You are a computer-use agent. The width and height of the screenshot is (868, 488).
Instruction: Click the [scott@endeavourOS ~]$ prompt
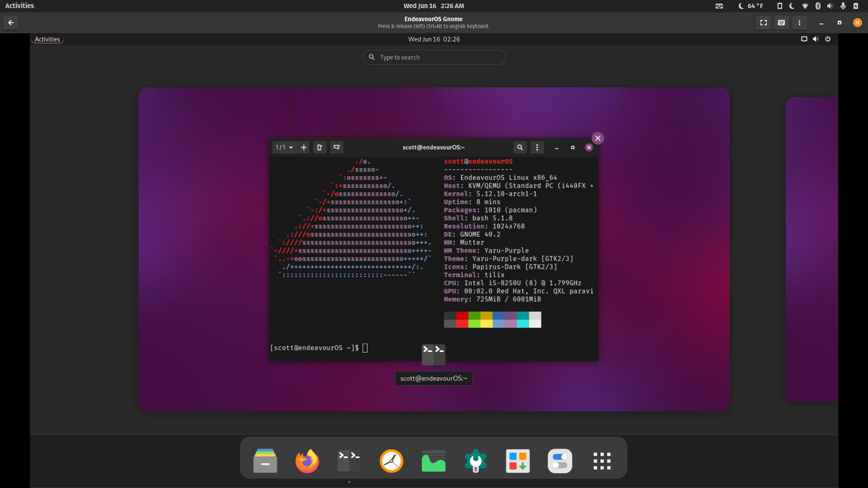tap(314, 348)
